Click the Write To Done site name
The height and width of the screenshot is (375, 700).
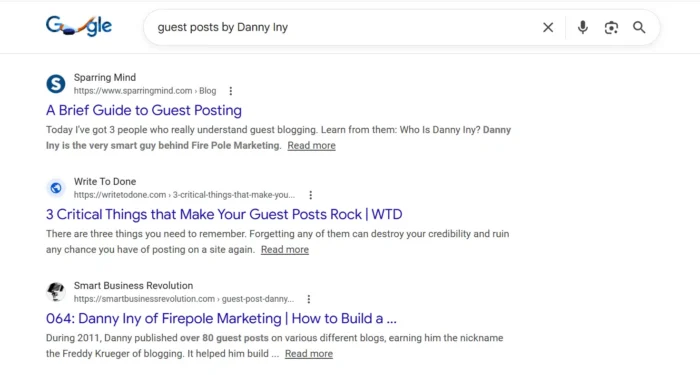pos(105,181)
